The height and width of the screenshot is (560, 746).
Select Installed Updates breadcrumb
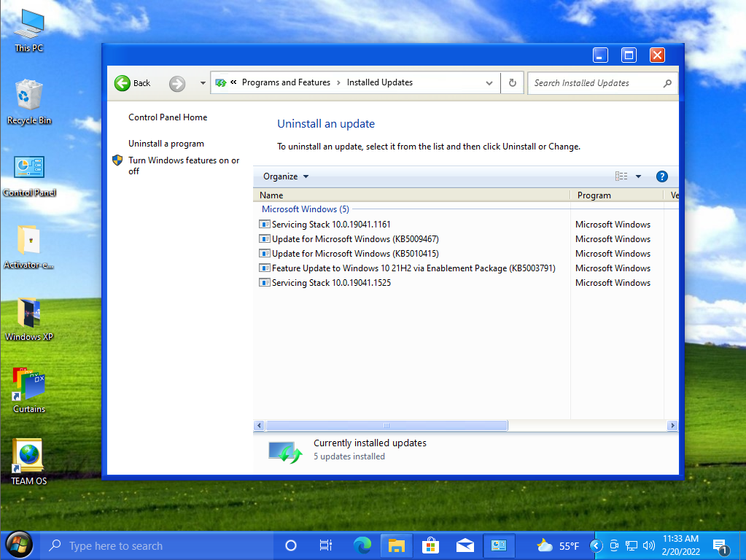(x=380, y=82)
